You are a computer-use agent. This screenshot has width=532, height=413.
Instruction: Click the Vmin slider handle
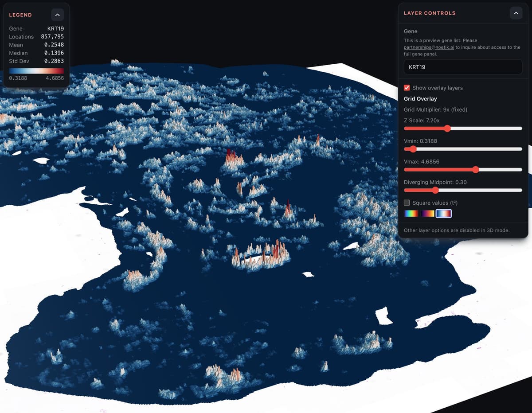point(412,149)
